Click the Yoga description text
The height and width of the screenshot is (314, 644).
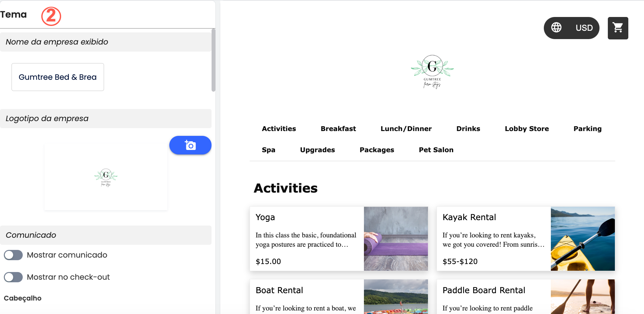pyautogui.click(x=306, y=240)
